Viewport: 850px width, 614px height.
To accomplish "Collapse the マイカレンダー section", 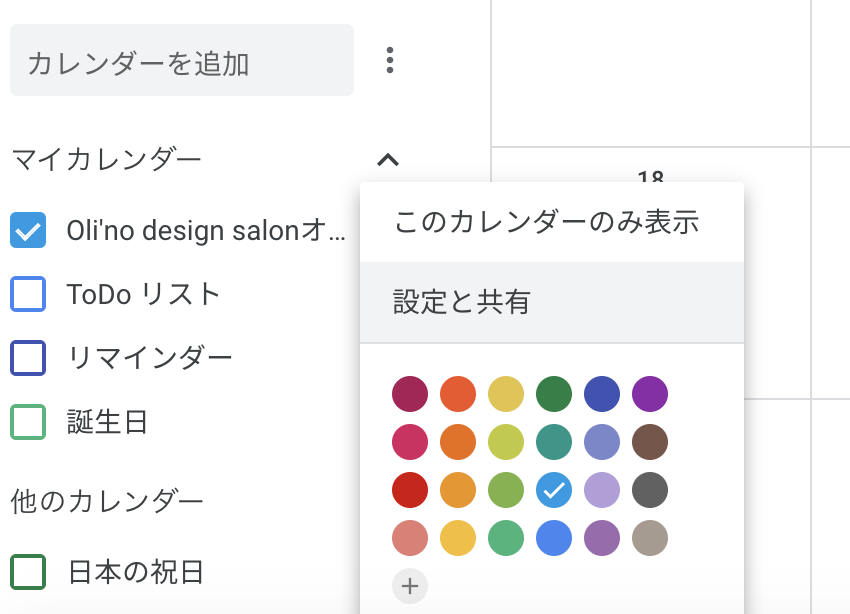I will point(388,160).
